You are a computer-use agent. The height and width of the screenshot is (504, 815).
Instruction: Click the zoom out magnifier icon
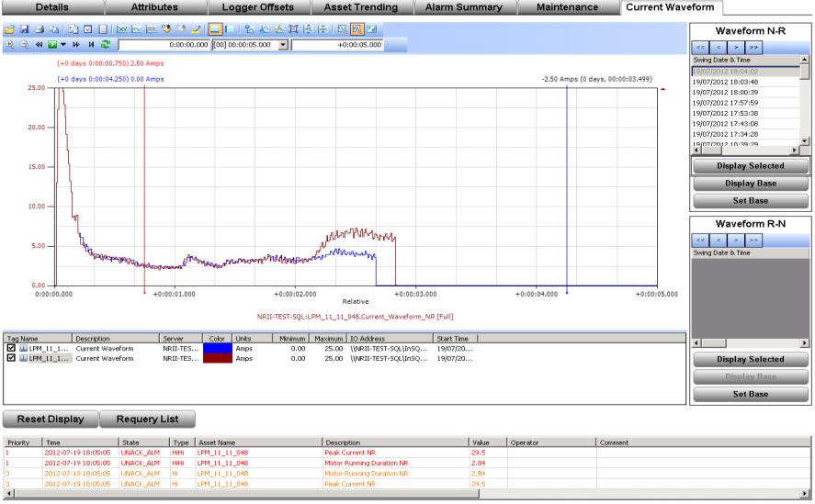(x=24, y=45)
